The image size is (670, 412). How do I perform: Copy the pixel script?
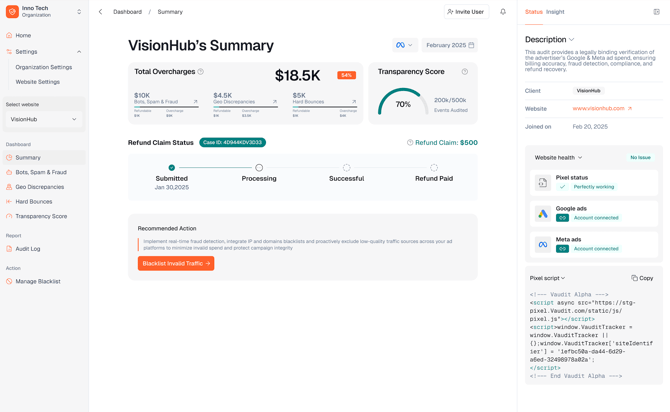click(642, 278)
